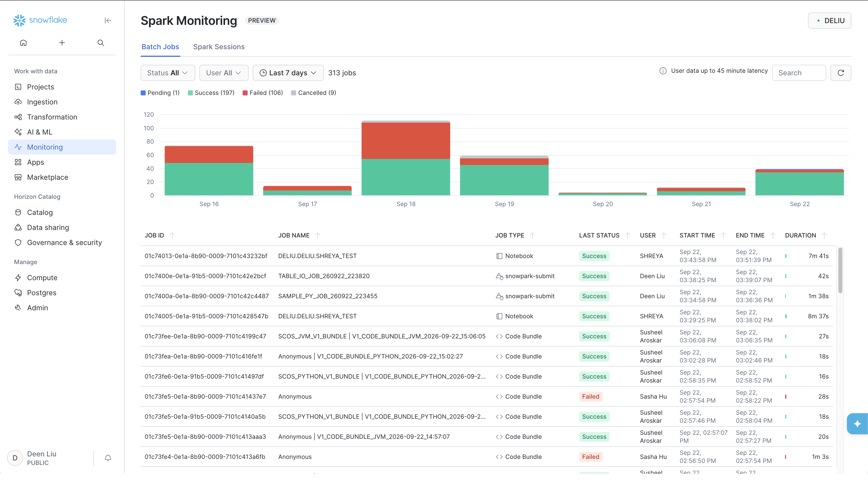Open sidebar search magnifier icon
Viewport: 868px width, 484px height.
101,43
